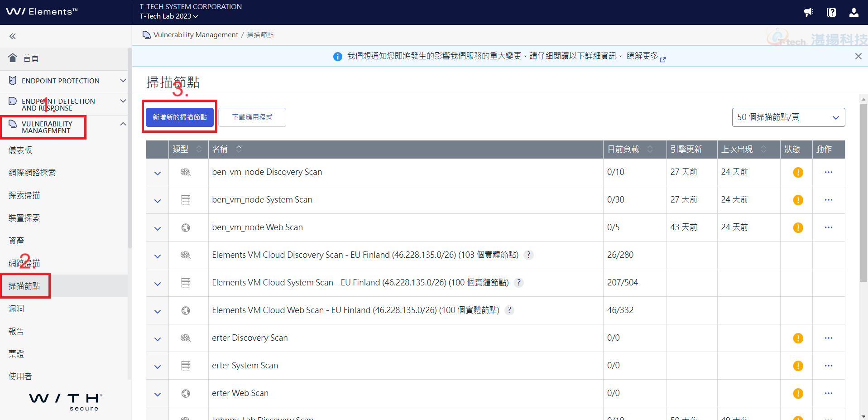Click the Vulnerability Management breadcrumb link
The image size is (868, 420).
coord(196,35)
